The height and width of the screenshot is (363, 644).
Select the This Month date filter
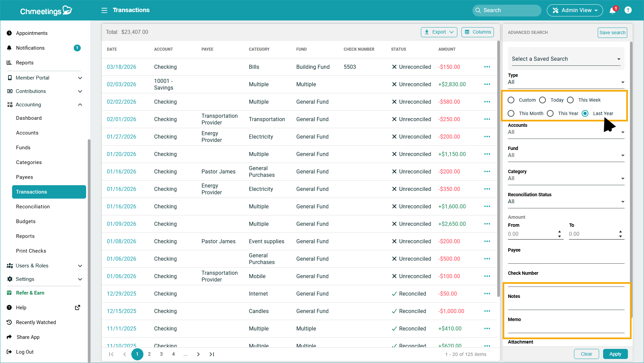(511, 113)
